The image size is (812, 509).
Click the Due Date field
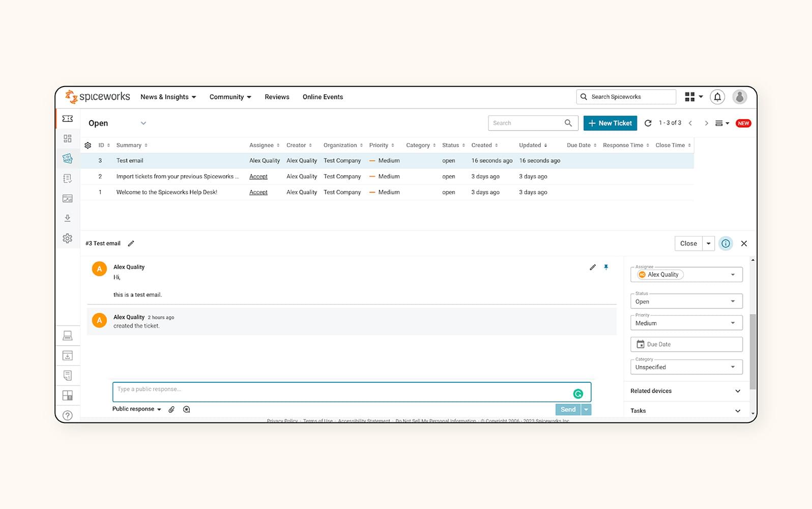click(x=686, y=344)
